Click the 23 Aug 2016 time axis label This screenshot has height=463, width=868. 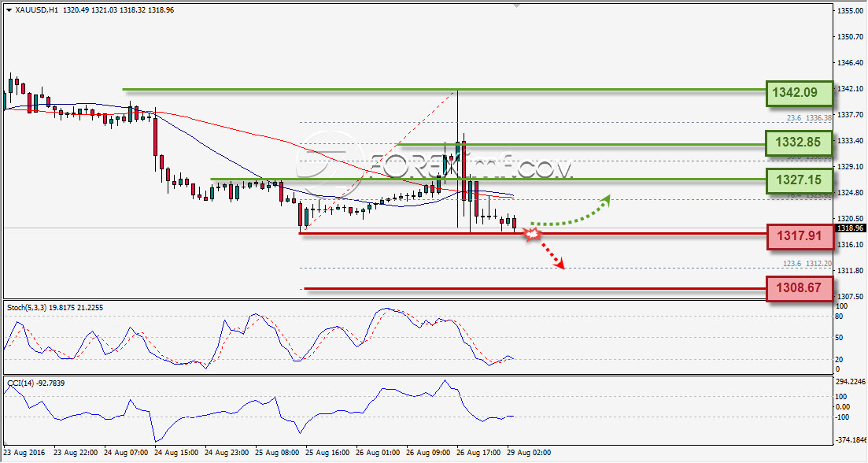(25, 453)
